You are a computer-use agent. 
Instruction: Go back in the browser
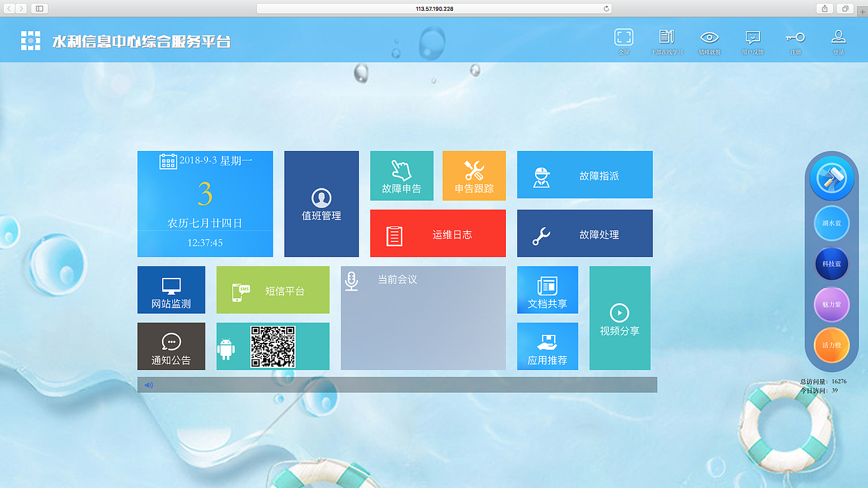click(9, 8)
